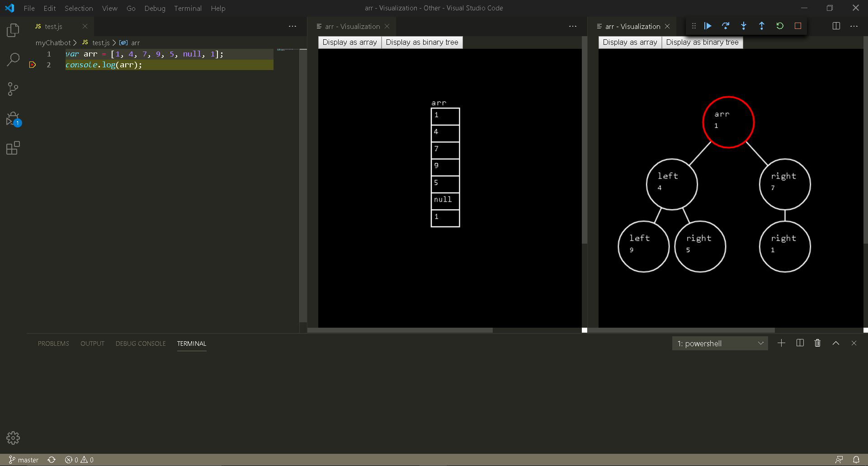Create a new terminal with plus icon
The image size is (868, 466).
pos(781,343)
